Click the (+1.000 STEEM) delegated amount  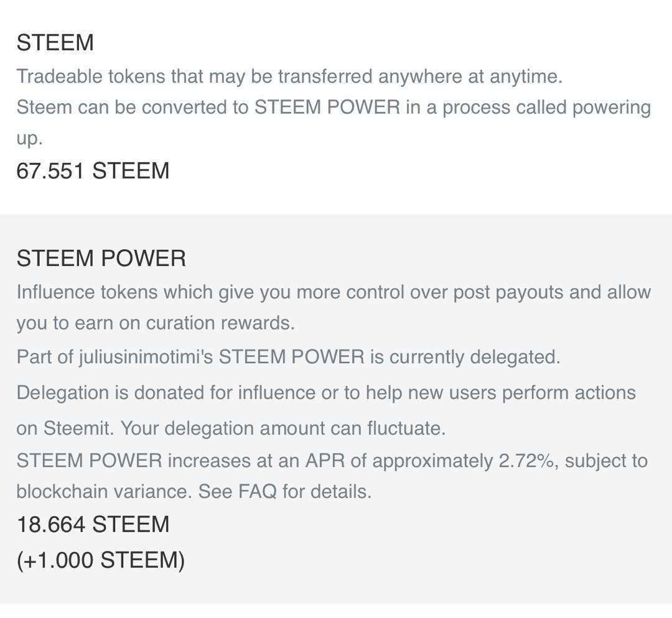click(101, 560)
